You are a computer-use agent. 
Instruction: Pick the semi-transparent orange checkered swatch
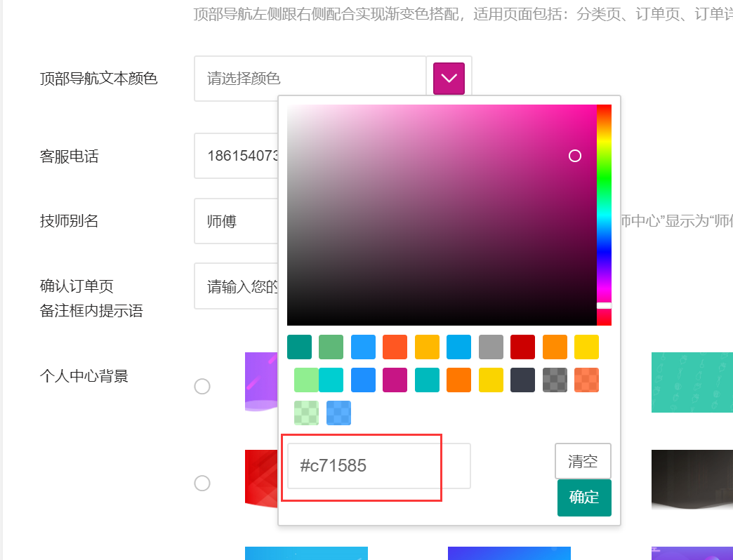pyautogui.click(x=587, y=380)
